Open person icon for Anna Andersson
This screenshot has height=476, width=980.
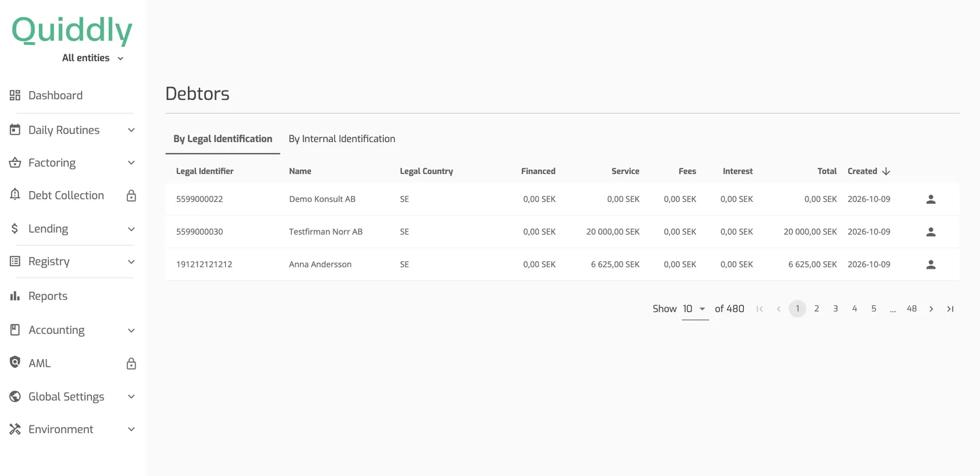pos(931,265)
